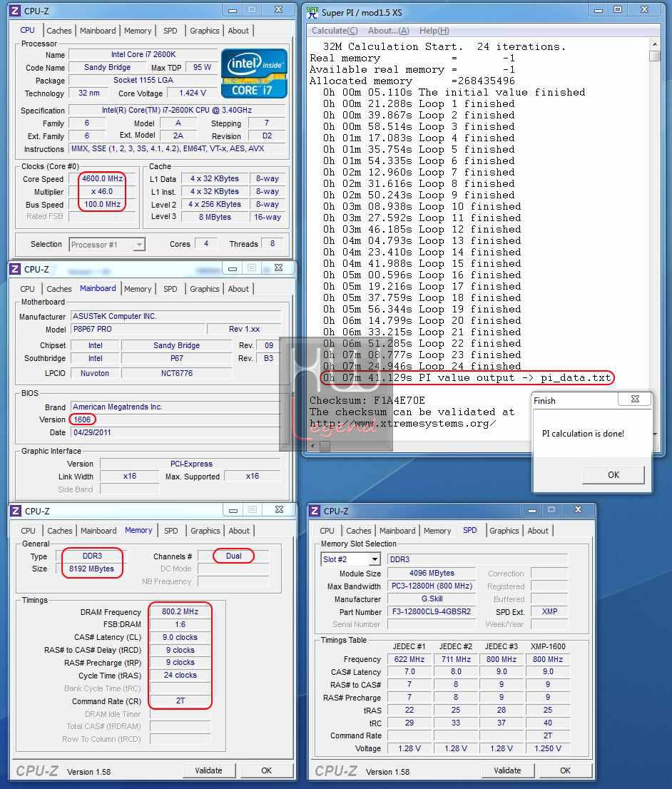The height and width of the screenshot is (789, 672).
Task: Open Caches tab in the Timings CPU-Z window
Action: click(x=60, y=530)
